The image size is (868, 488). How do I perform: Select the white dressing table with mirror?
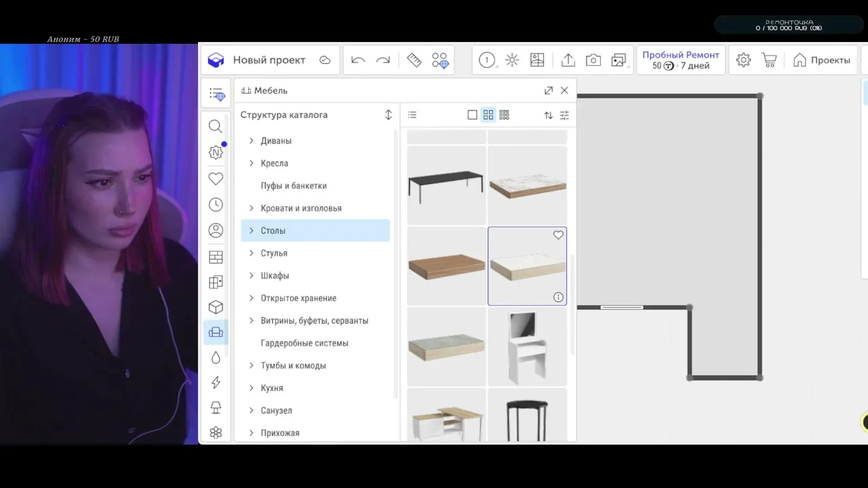click(x=527, y=346)
